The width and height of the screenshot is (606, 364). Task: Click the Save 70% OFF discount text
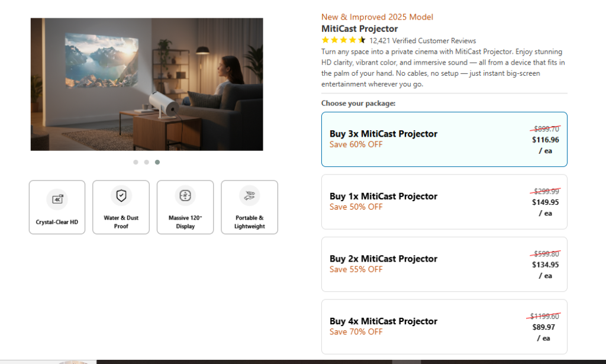click(x=356, y=332)
